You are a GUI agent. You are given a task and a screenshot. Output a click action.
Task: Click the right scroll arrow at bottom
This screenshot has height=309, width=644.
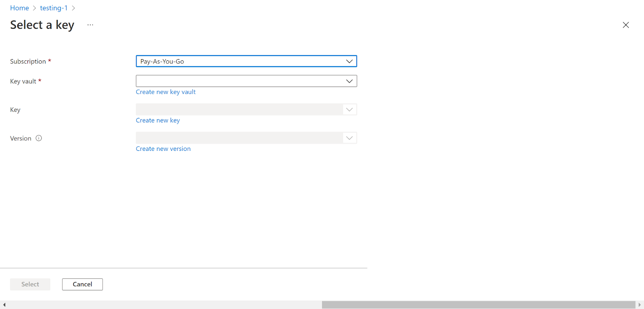[639, 305]
